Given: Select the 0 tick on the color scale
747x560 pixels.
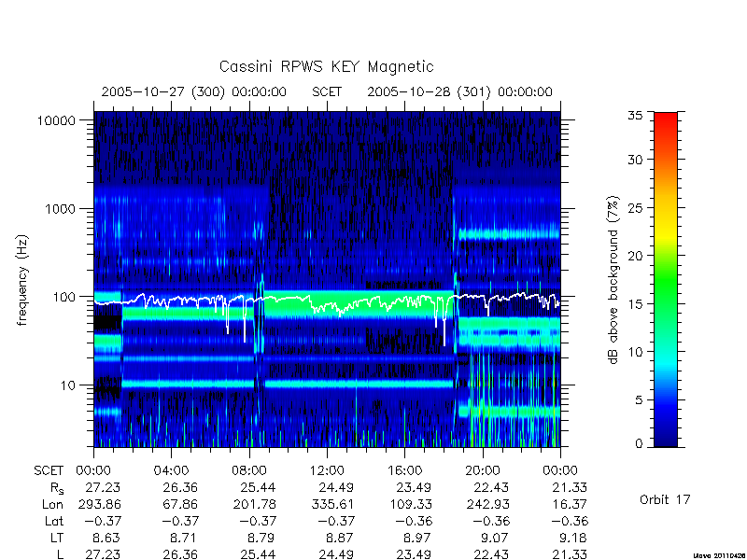Looking at the screenshot, I should tap(639, 444).
